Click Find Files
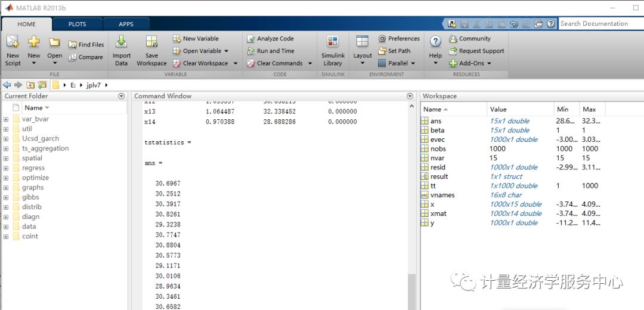644x310 pixels. 86,45
